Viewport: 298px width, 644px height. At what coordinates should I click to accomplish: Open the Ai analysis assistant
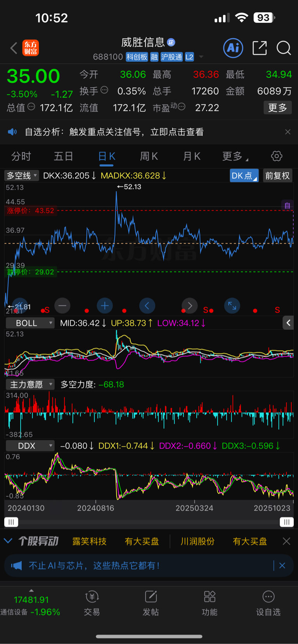(x=233, y=48)
